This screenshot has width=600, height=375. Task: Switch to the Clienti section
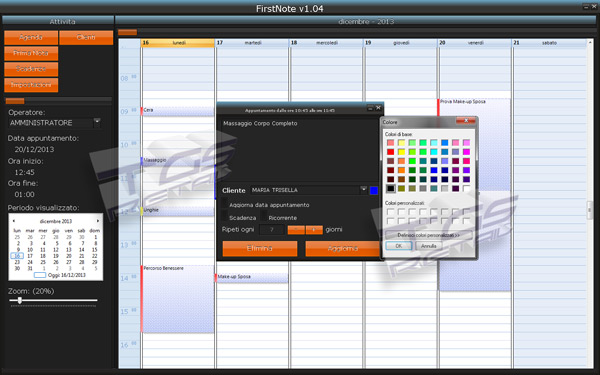pyautogui.click(x=86, y=38)
